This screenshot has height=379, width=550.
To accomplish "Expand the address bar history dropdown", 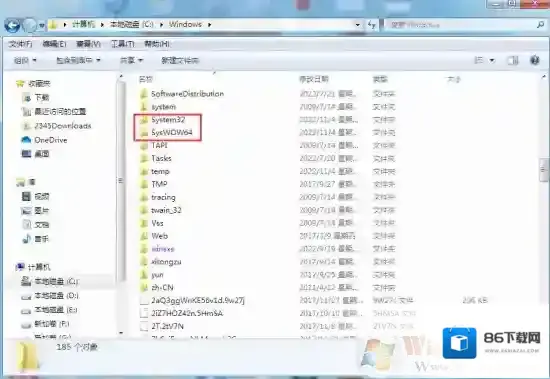I will (357, 25).
